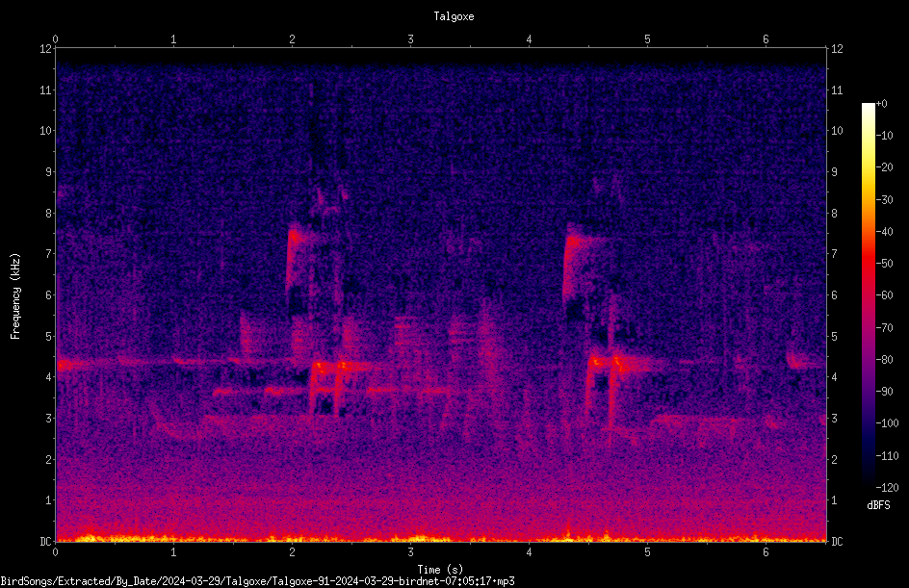Click the Time (s) axis label
Image resolution: width=909 pixels, height=588 pixels.
440,570
